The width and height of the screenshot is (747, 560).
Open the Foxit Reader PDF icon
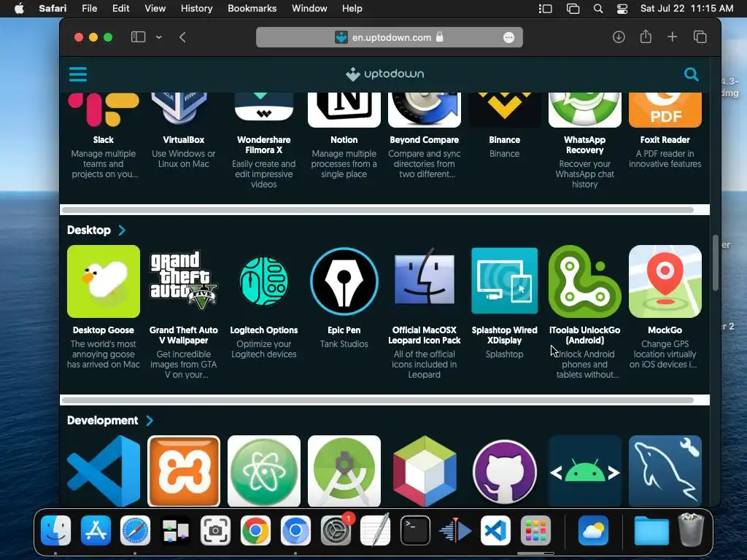665,110
